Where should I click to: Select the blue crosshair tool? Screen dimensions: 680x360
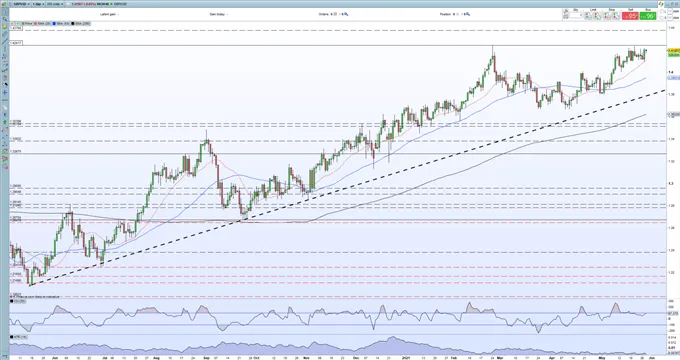click(x=5, y=92)
